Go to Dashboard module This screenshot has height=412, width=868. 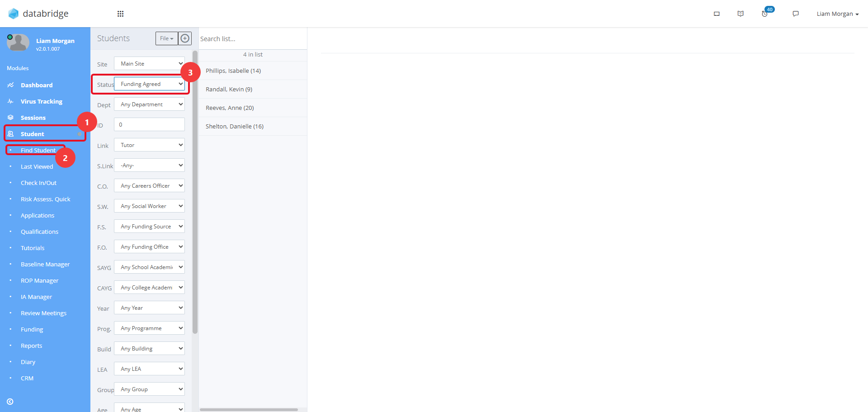37,85
